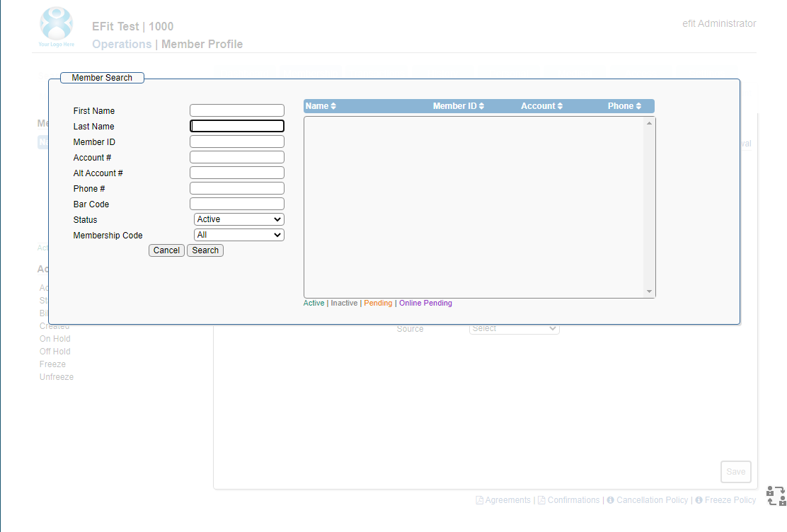Viewport: 787px width, 532px height.
Task: Sort results by Phone column
Action: point(624,106)
